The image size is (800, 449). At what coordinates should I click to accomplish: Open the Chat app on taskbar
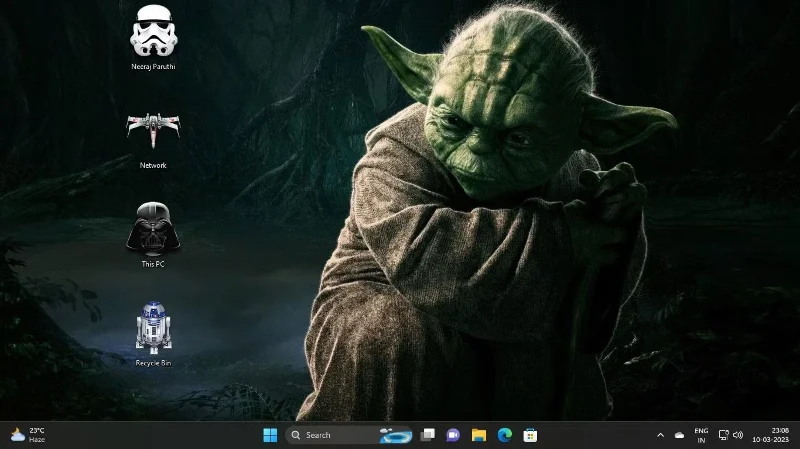(x=453, y=435)
